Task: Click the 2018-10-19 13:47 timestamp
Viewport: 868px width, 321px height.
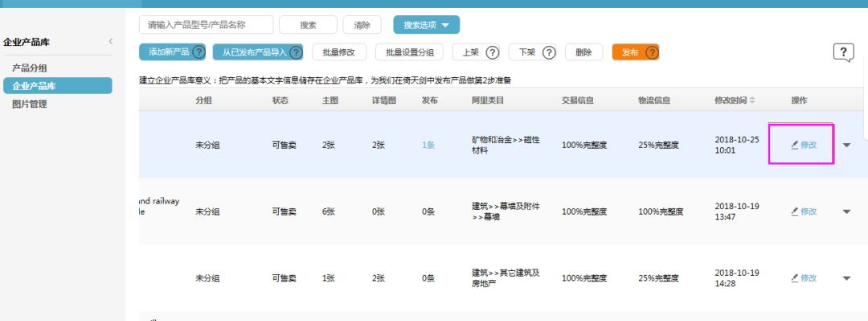Action: pos(737,212)
